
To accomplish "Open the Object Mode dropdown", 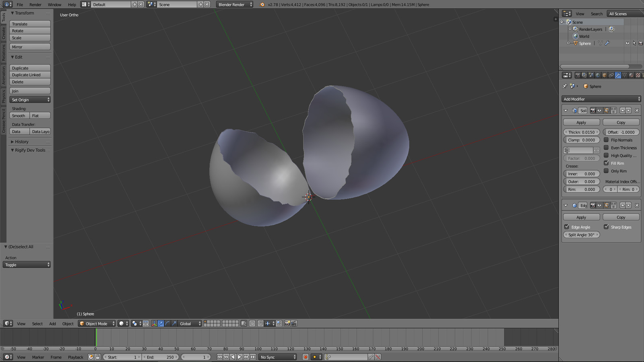I will click(x=96, y=323).
